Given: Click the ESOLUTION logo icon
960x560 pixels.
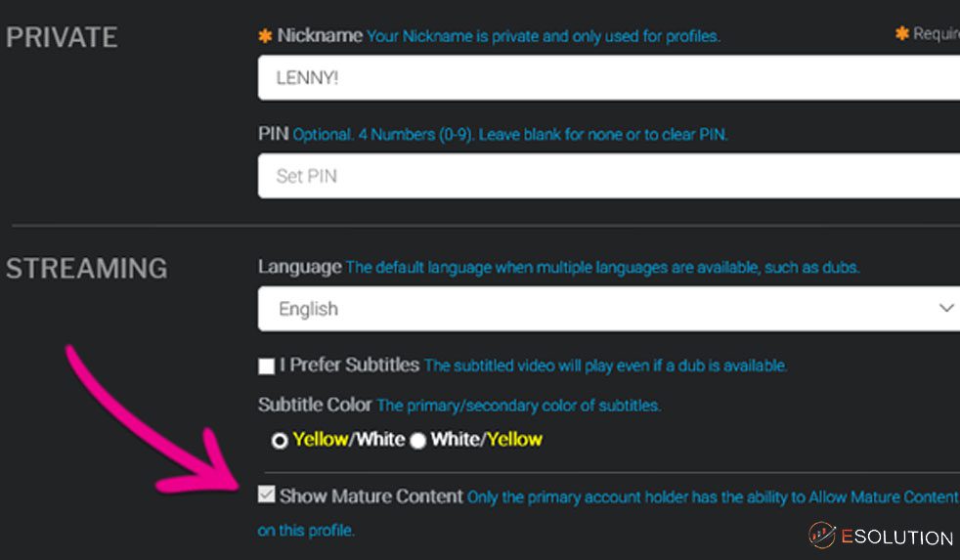Looking at the screenshot, I should (x=821, y=536).
